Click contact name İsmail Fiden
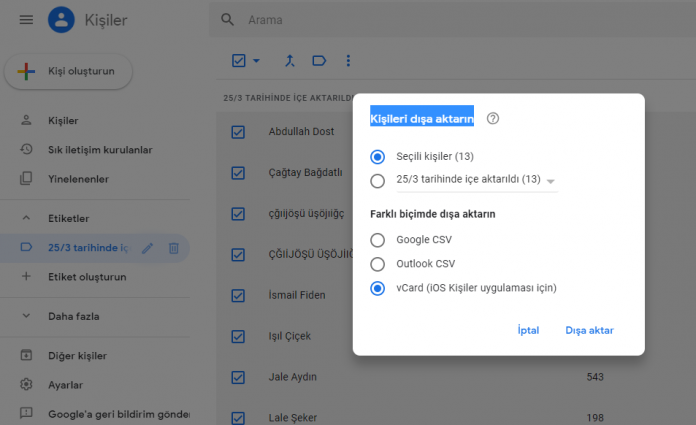This screenshot has width=696, height=425. click(297, 295)
